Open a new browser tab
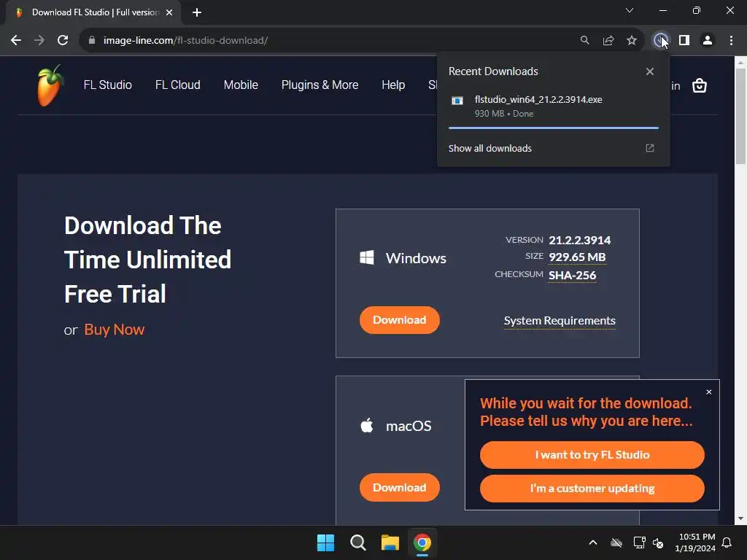The height and width of the screenshot is (560, 747). [x=197, y=12]
